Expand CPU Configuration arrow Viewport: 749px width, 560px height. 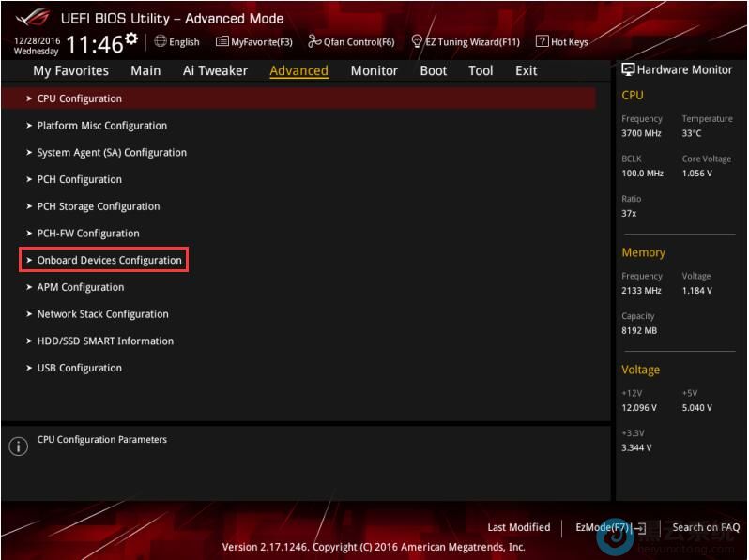[x=29, y=98]
